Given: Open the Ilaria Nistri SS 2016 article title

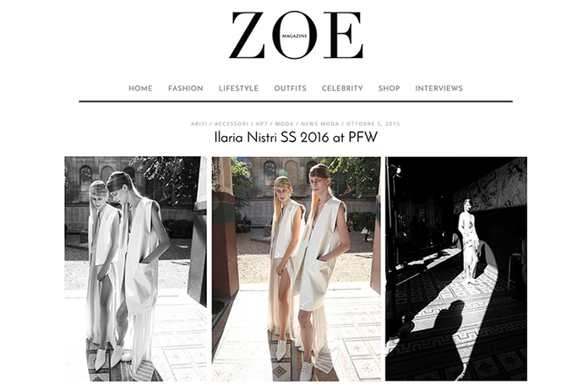Looking at the screenshot, I should [x=296, y=138].
